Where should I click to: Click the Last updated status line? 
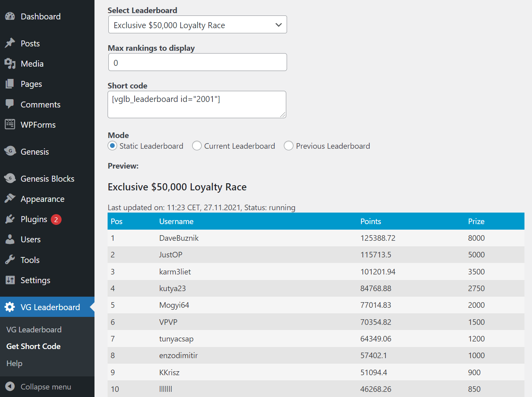coord(201,207)
